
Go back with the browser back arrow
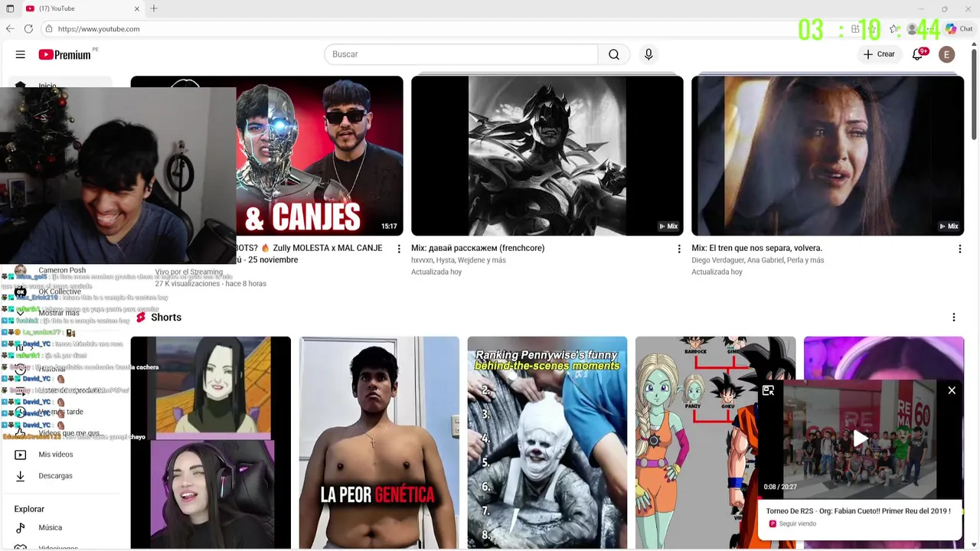tap(10, 29)
